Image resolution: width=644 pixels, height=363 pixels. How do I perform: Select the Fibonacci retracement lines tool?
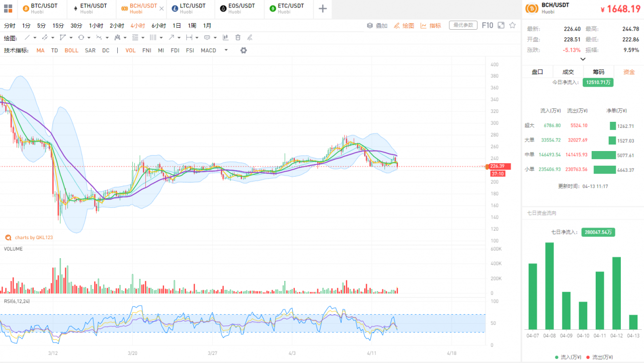pyautogui.click(x=135, y=37)
